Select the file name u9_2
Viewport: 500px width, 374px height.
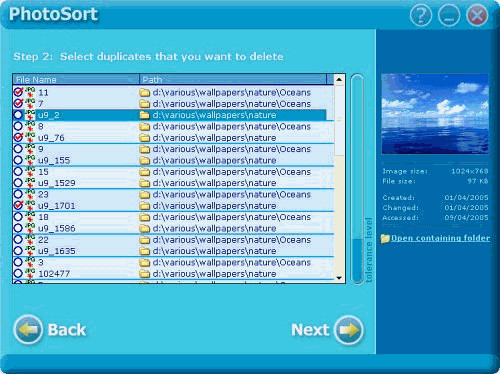(x=49, y=115)
